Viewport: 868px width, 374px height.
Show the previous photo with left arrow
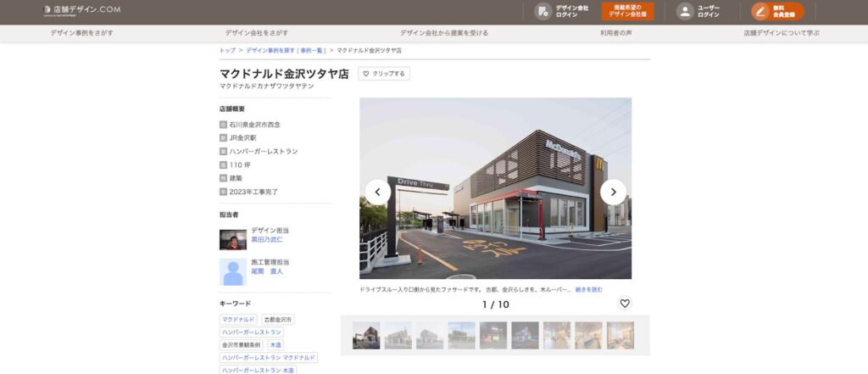point(377,193)
